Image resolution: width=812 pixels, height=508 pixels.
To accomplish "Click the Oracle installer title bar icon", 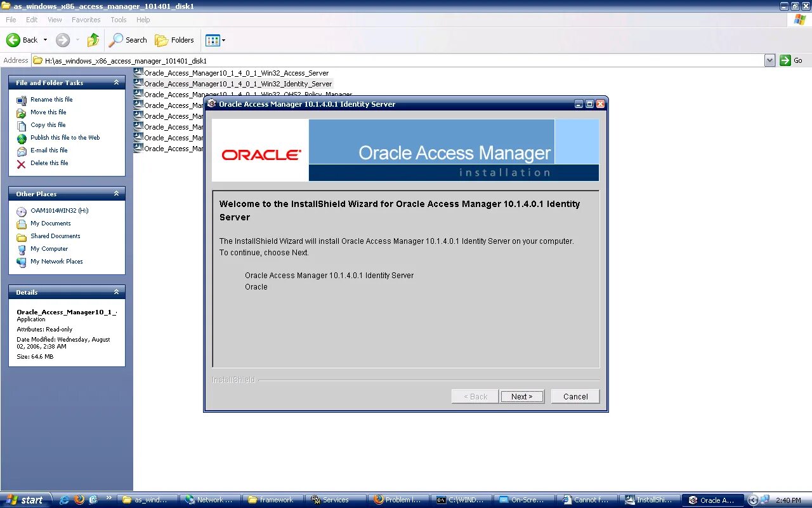I will [x=212, y=104].
